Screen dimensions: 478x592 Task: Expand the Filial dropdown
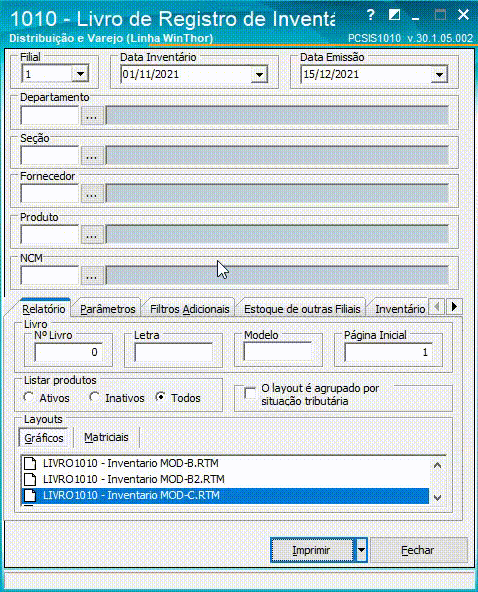tap(80, 74)
